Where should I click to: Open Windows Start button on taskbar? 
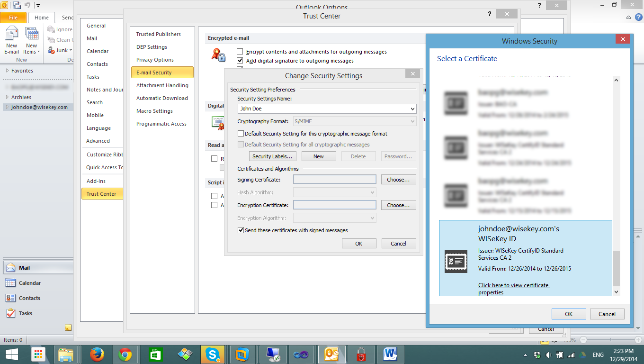click(x=12, y=354)
